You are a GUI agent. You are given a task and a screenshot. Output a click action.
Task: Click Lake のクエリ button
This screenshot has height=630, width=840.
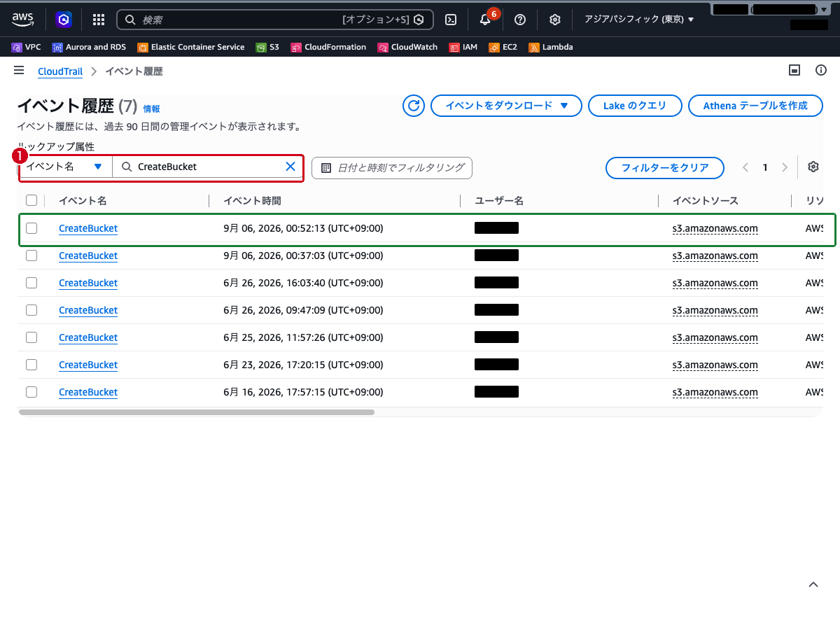[x=635, y=106]
